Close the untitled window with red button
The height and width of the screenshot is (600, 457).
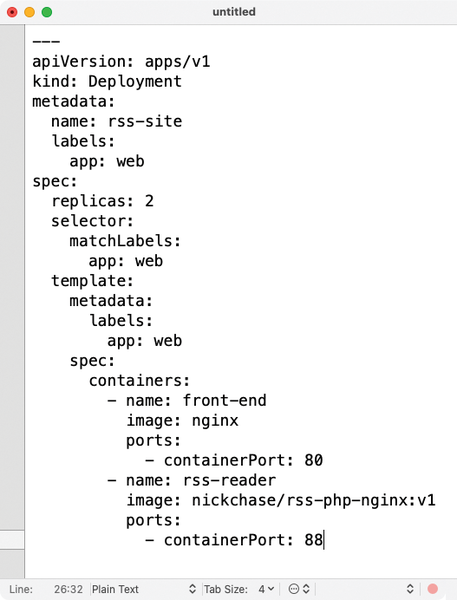pos(12,12)
